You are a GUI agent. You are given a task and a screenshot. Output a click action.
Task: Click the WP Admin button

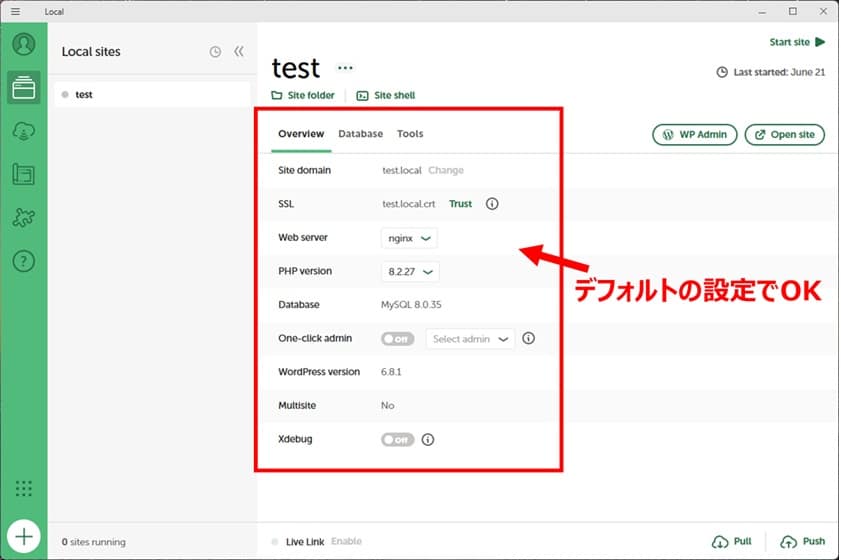coord(695,135)
